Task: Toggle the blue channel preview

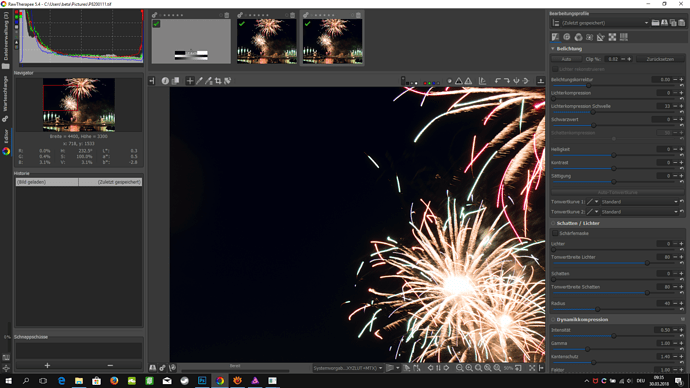Action: tap(433, 83)
